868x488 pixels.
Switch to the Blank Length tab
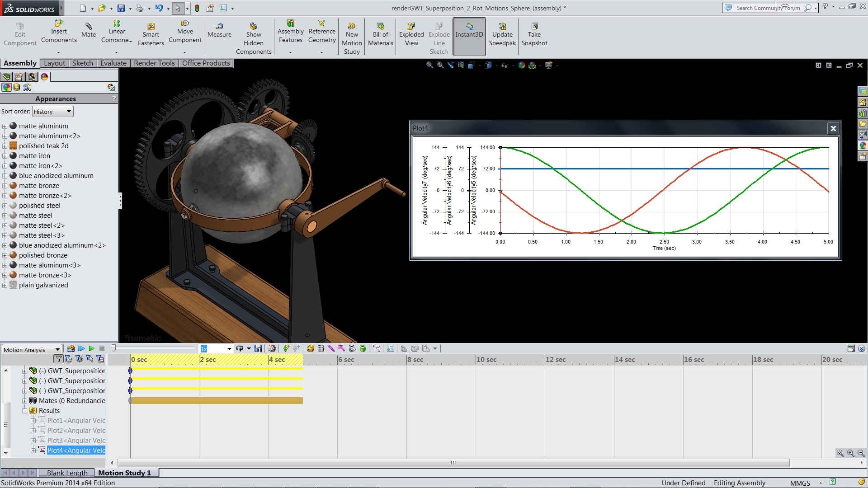pyautogui.click(x=67, y=473)
